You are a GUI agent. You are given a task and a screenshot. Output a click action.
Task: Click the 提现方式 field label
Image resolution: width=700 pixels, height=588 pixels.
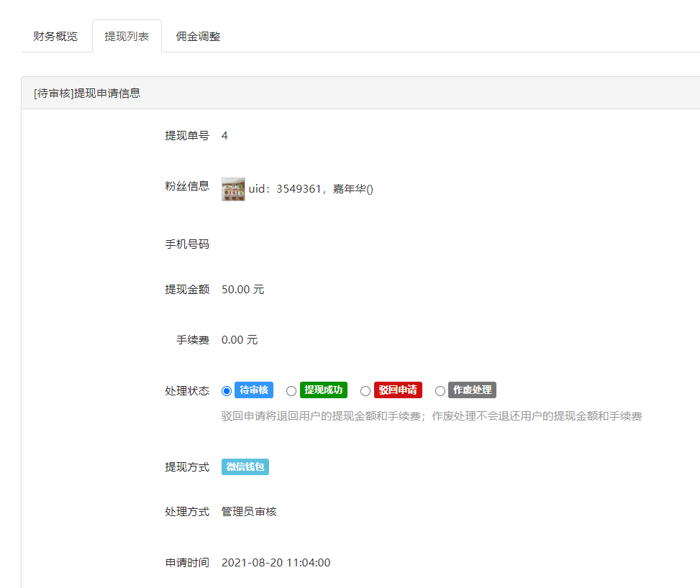(x=187, y=467)
